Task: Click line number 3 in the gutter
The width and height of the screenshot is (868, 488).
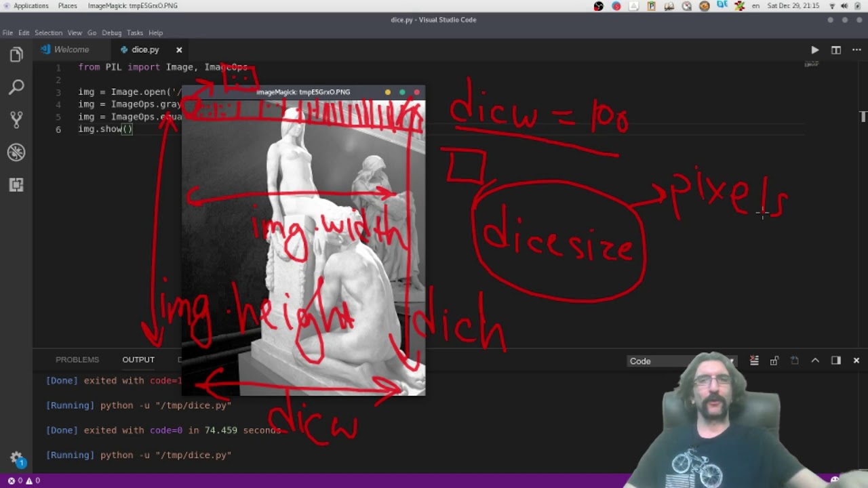Action: click(x=59, y=92)
